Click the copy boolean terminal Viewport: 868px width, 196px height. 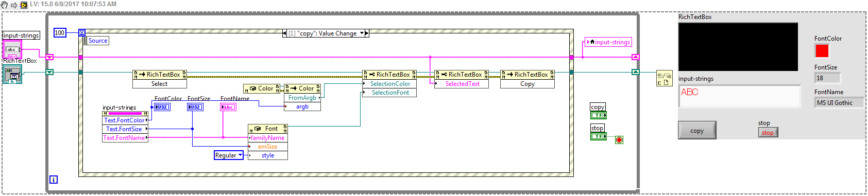point(598,115)
